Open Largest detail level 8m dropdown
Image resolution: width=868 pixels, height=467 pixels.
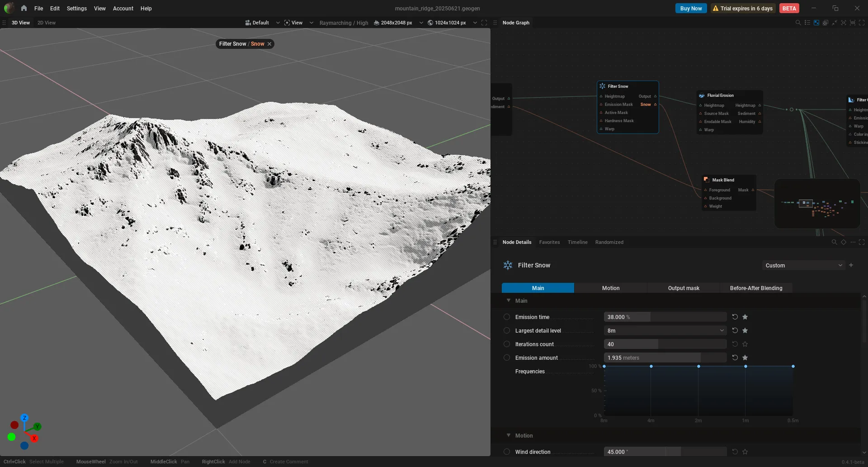pyautogui.click(x=665, y=330)
